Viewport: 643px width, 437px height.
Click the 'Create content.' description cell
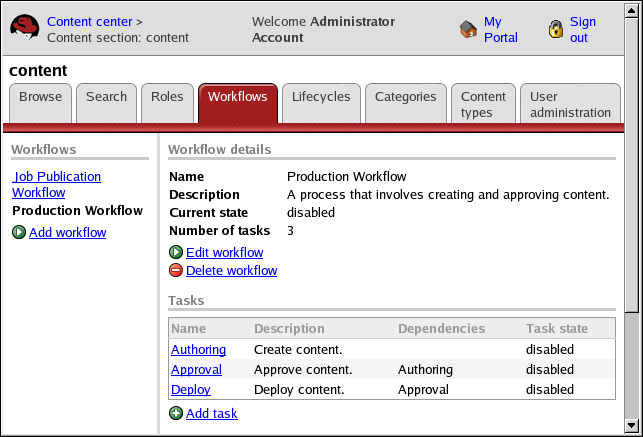pyautogui.click(x=298, y=349)
